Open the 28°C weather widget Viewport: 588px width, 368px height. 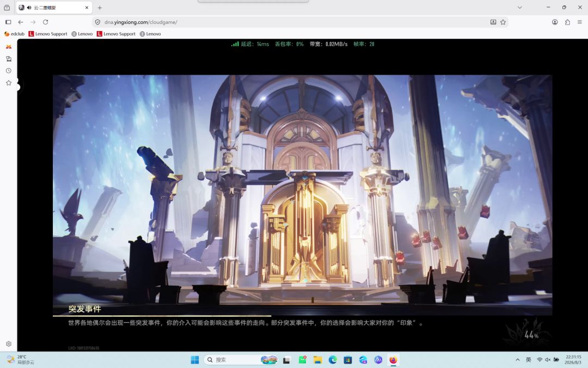point(20,360)
